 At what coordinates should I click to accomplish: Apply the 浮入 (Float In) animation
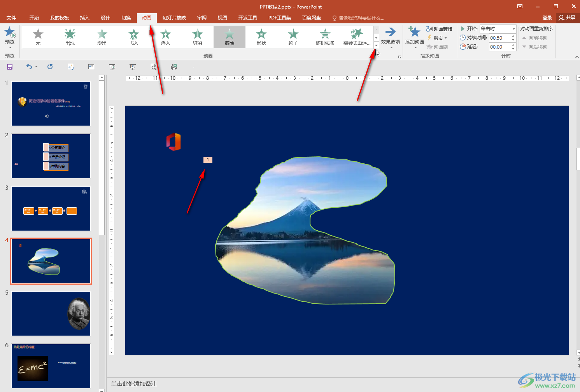[166, 37]
